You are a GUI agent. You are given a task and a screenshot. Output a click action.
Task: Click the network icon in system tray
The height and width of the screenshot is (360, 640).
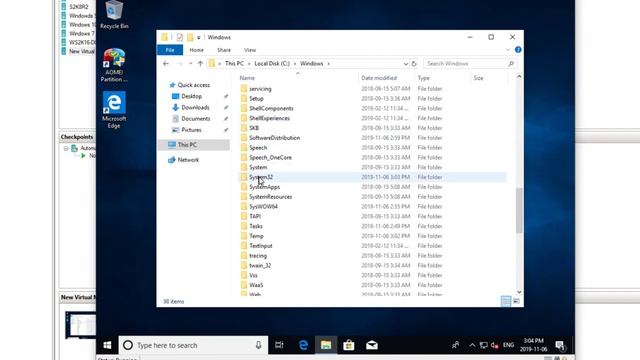pos(484,345)
